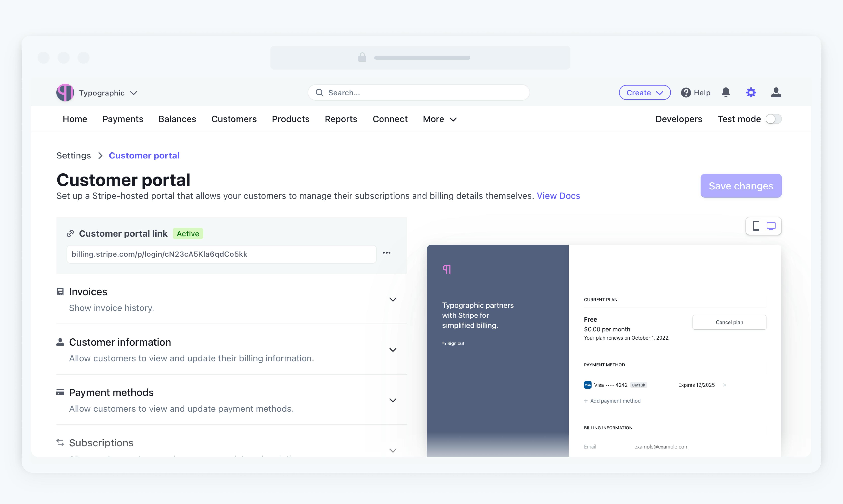Image resolution: width=843 pixels, height=504 pixels.
Task: Focus the Search input field
Action: pyautogui.click(x=419, y=92)
